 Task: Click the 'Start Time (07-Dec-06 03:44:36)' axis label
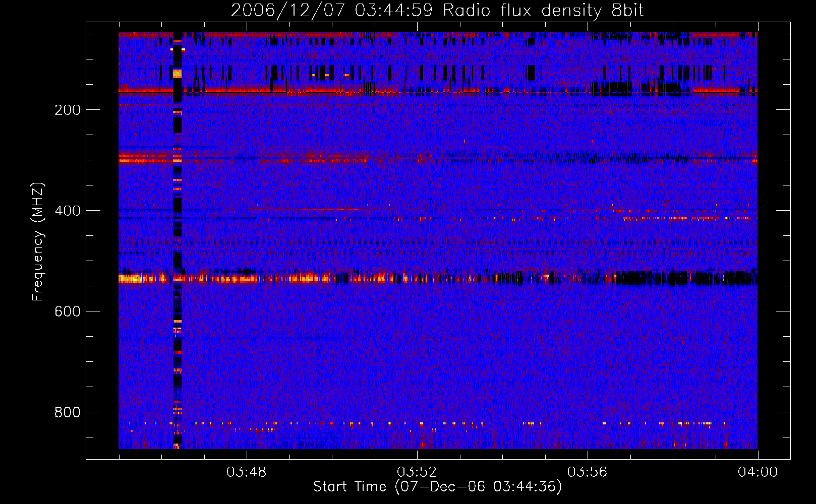coord(437,487)
